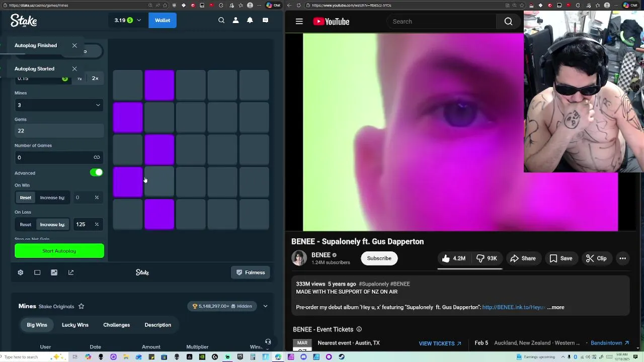This screenshot has width=644, height=362.
Task: Halve the bet amount with ½
Action: click(79, 78)
